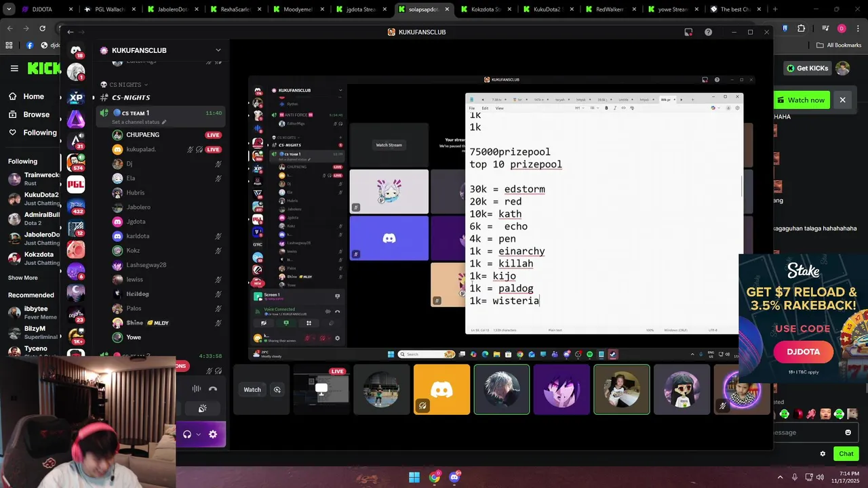Open Trainwreck followed channel
The width and height of the screenshot is (868, 488).
tap(33, 179)
